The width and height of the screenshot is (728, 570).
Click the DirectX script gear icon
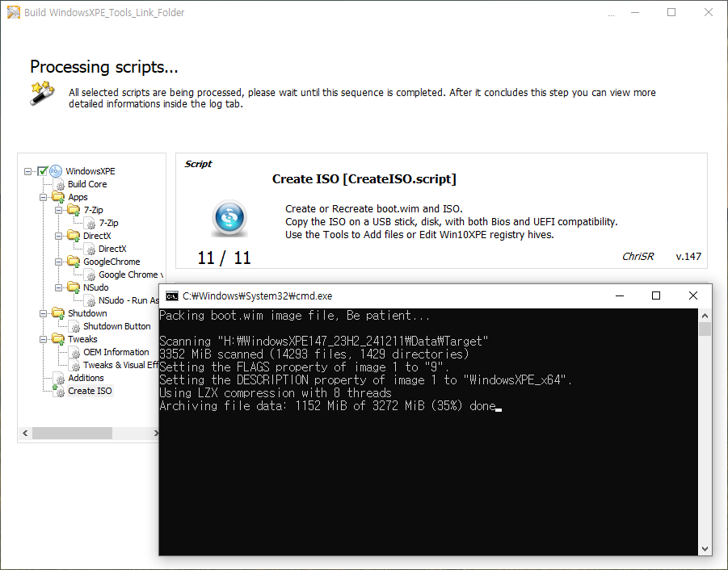(x=90, y=249)
